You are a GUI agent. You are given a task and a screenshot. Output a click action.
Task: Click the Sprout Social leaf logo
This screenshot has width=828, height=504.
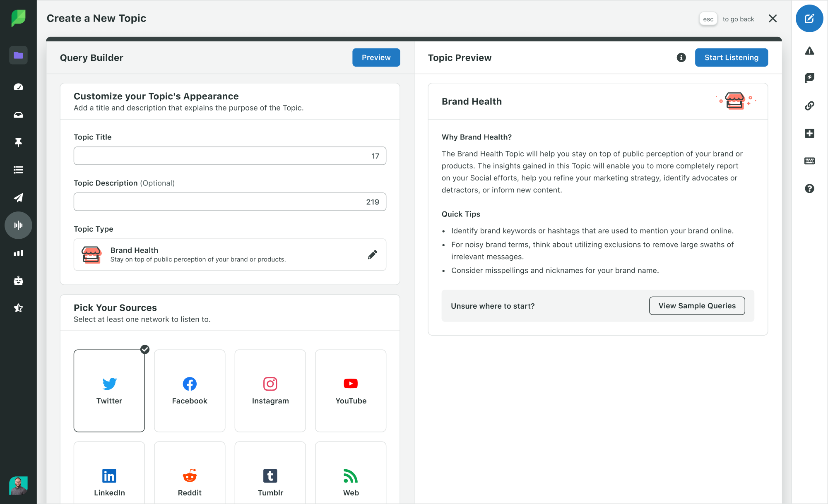18,17
